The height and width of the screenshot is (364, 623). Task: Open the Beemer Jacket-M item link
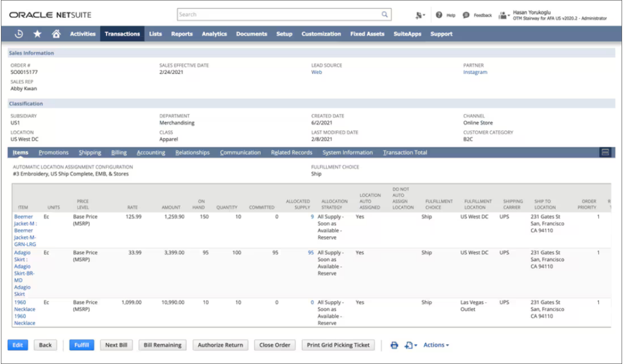[x=25, y=230]
